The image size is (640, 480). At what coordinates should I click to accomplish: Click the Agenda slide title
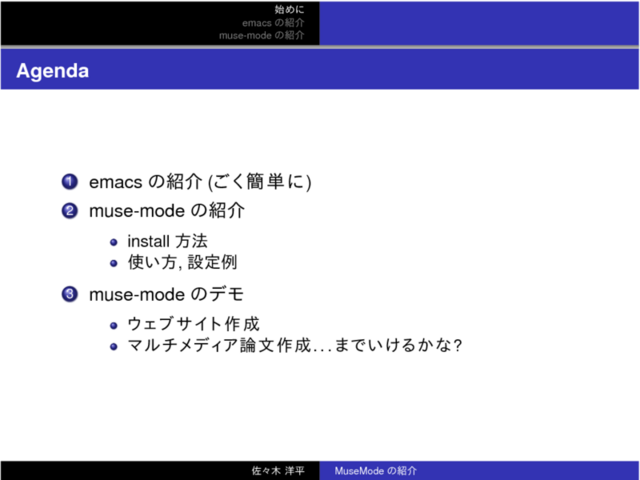(52, 72)
